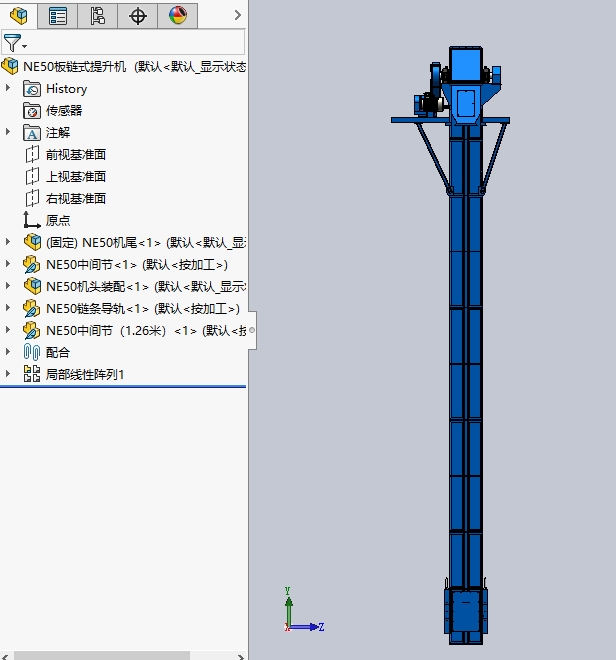Expand the (固定) NE50机尾<1> subassembly
616x660 pixels.
[8, 242]
